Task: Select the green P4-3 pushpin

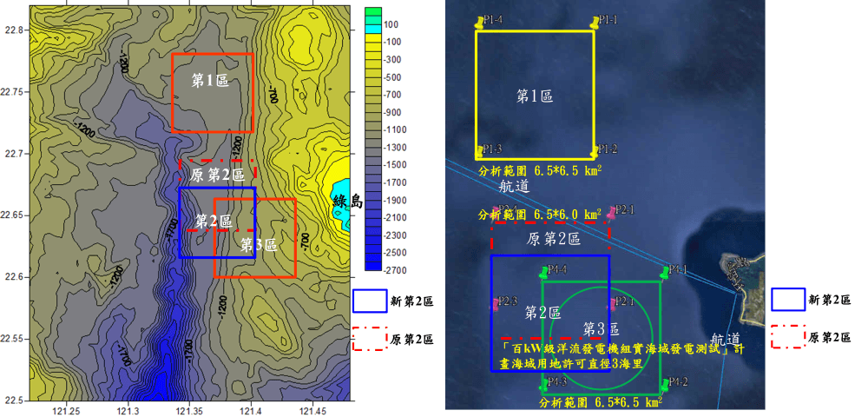Action: click(544, 385)
